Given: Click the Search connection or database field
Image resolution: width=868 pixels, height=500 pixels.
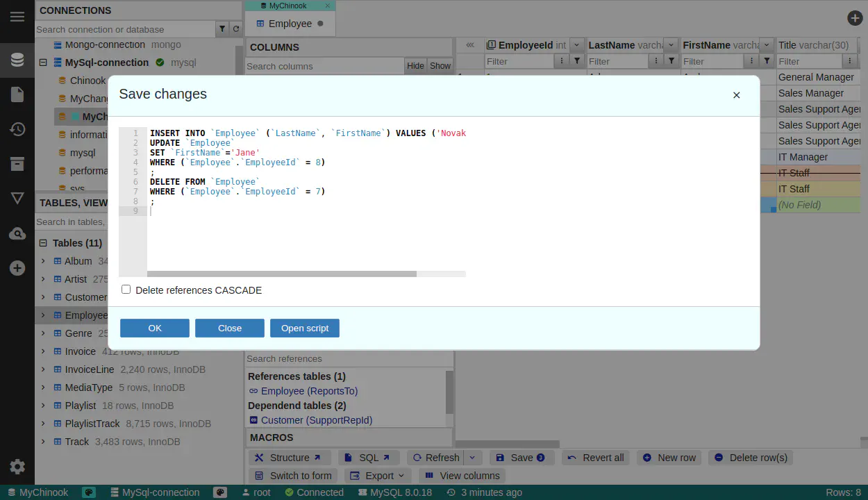Looking at the screenshot, I should pos(125,29).
